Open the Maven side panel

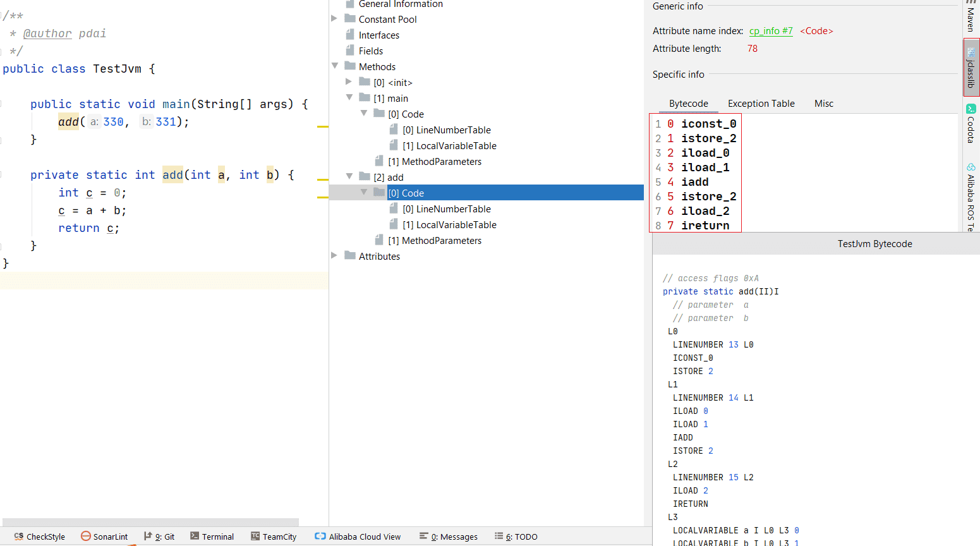[x=971, y=19]
